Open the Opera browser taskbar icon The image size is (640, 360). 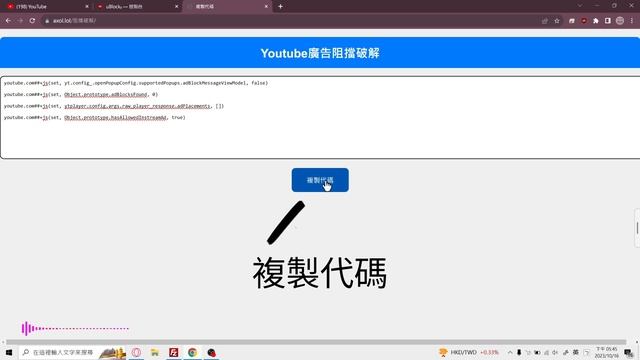(136, 352)
